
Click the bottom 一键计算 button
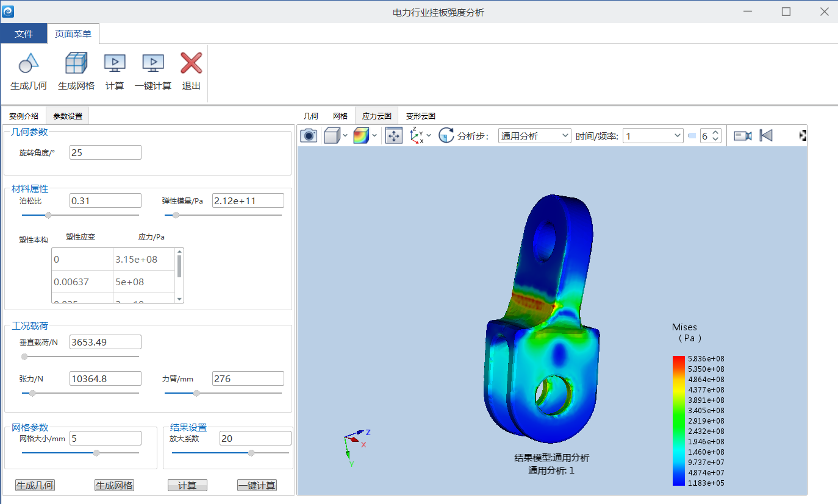tap(257, 486)
